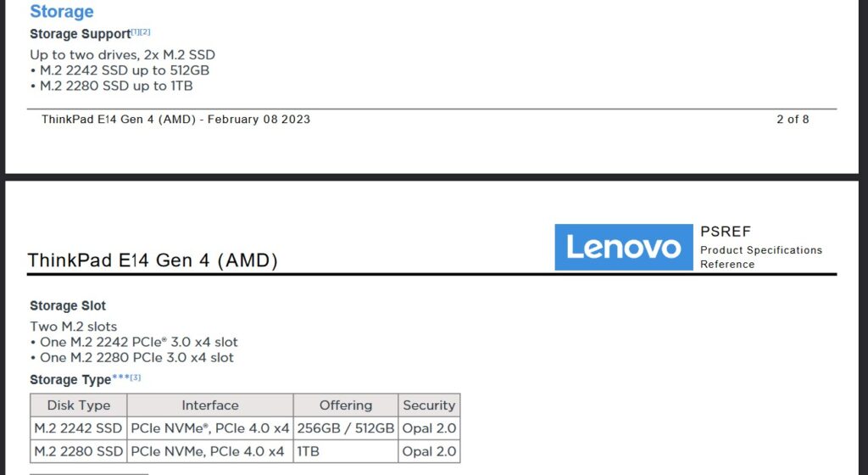Select the Offering column header
Viewport: 868px width, 475px height.
[x=346, y=405]
